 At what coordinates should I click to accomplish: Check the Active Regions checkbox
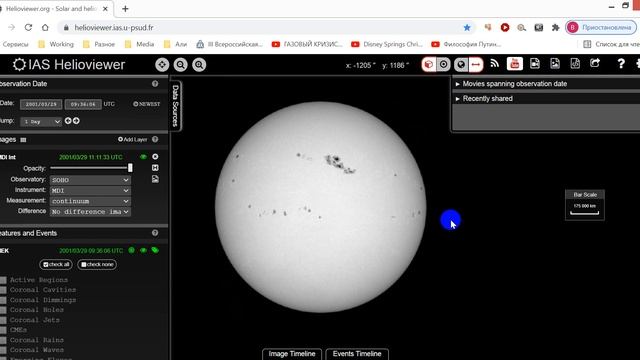pos(3,280)
